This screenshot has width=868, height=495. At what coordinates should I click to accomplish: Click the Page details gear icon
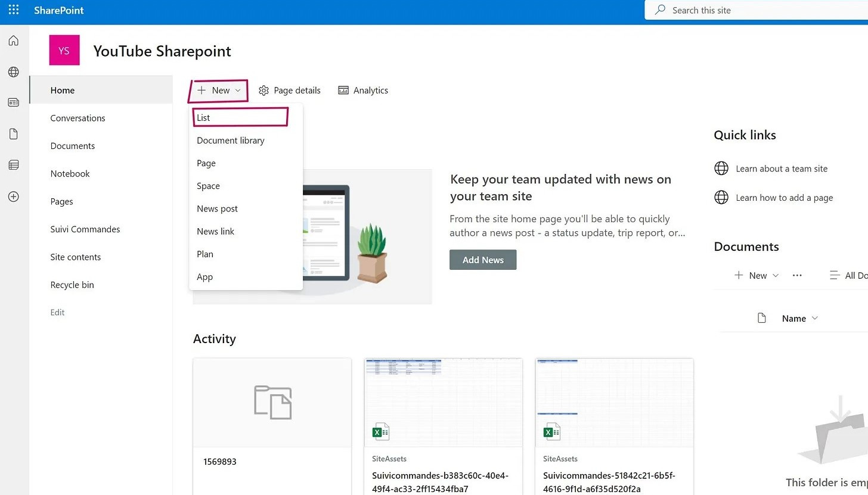tap(263, 91)
